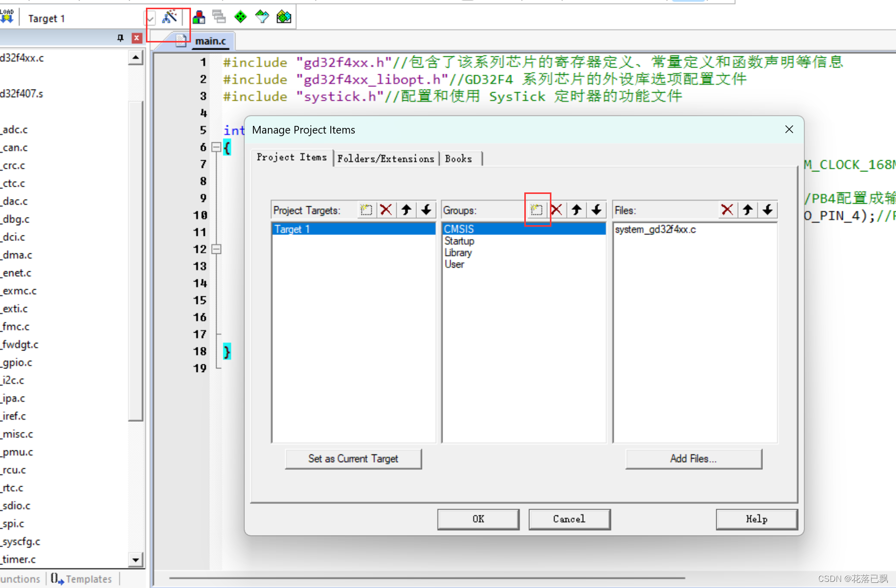Delete selected Group red X
Screen dimensions: 896x588
[557, 210]
